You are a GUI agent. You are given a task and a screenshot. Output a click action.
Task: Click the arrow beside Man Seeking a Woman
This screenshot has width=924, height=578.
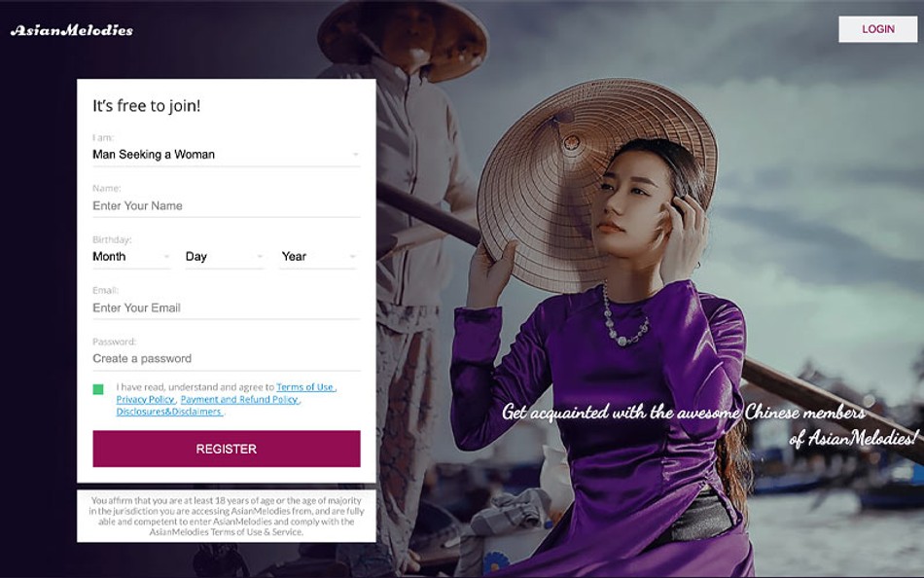[x=355, y=155]
